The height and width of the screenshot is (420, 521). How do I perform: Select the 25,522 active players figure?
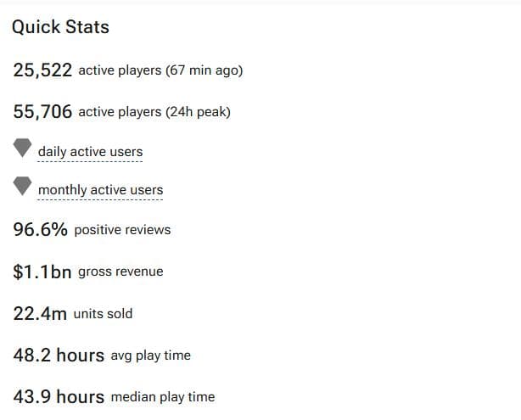[42, 70]
